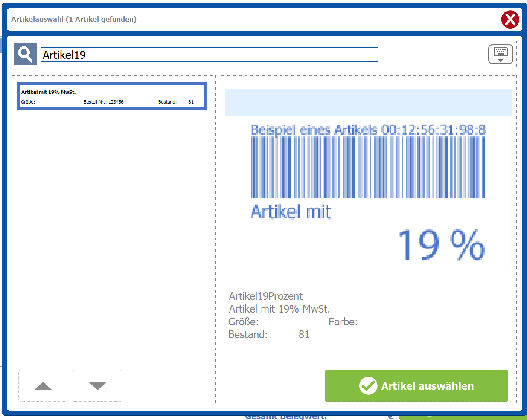
Task: Click the dialog title 'Artikelauswahl (1 Artikel gefunden)'
Action: point(74,19)
